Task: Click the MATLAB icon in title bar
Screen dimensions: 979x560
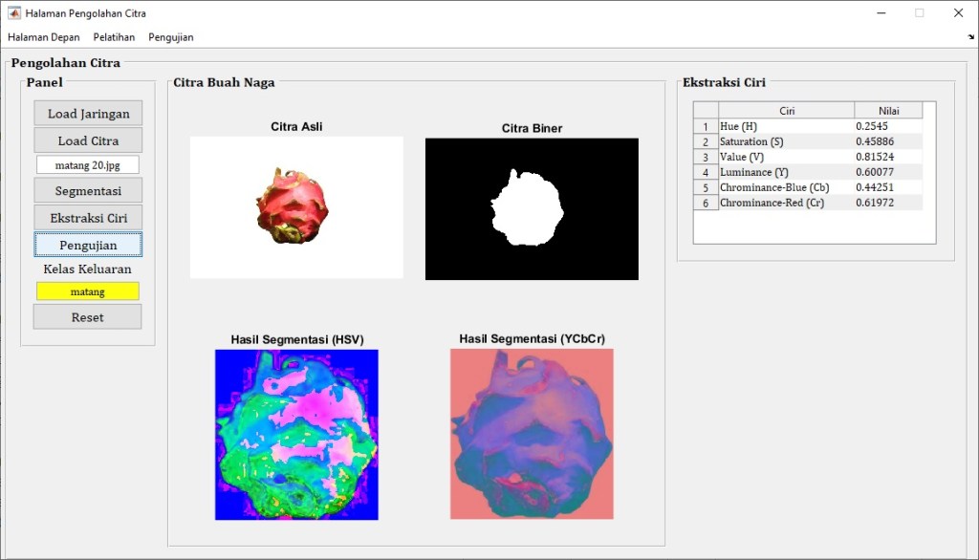Action: click(x=14, y=13)
